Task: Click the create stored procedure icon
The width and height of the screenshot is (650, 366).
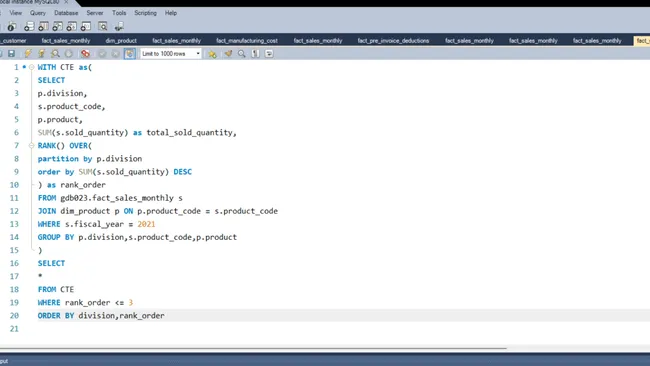Action: (71, 27)
